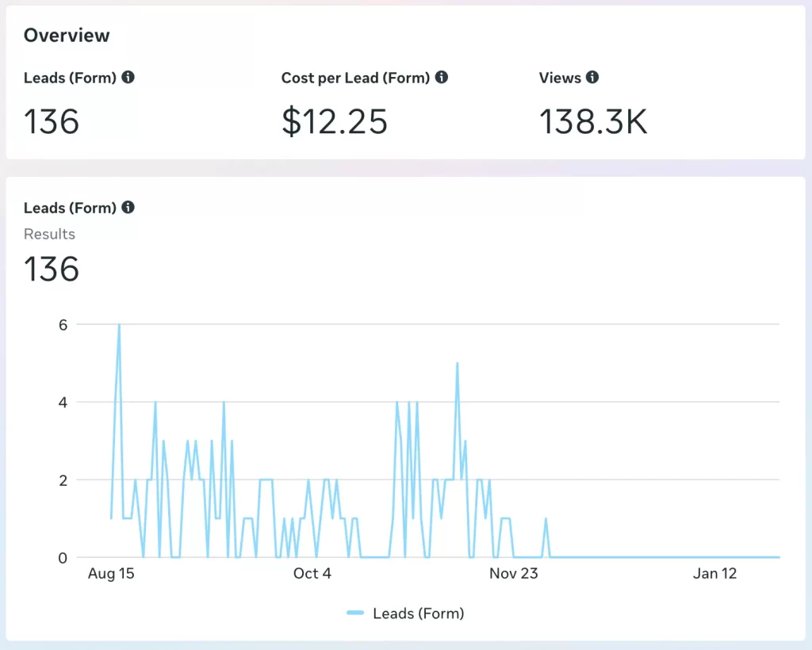Click the 136 total under Results
The height and width of the screenshot is (650, 812).
tap(52, 269)
